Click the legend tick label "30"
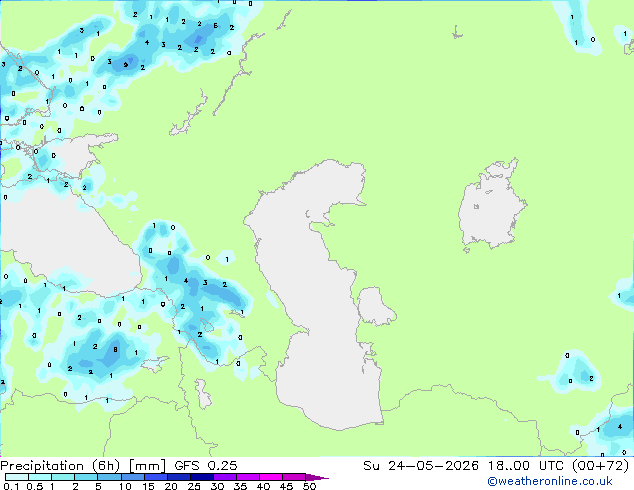This screenshot has width=634, height=490. (217, 486)
